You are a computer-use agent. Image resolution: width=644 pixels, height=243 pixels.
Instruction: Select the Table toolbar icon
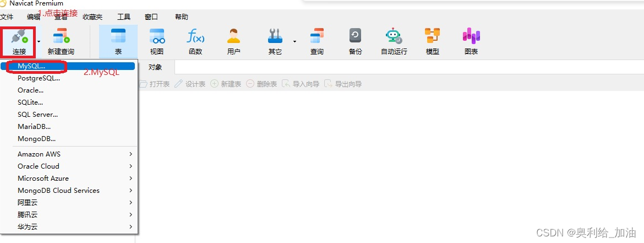point(118,36)
